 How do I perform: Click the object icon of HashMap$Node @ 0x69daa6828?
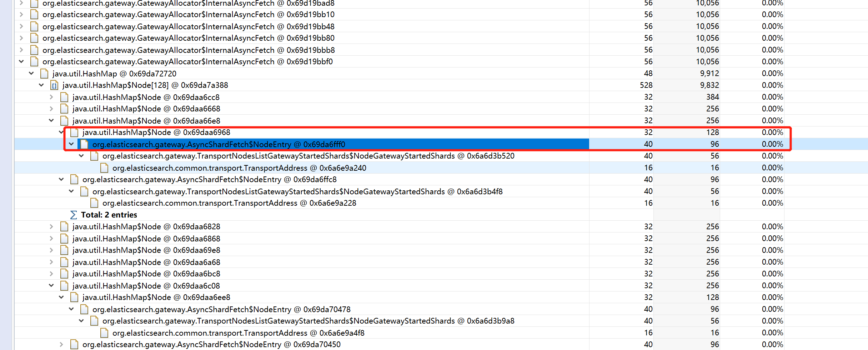(x=64, y=227)
